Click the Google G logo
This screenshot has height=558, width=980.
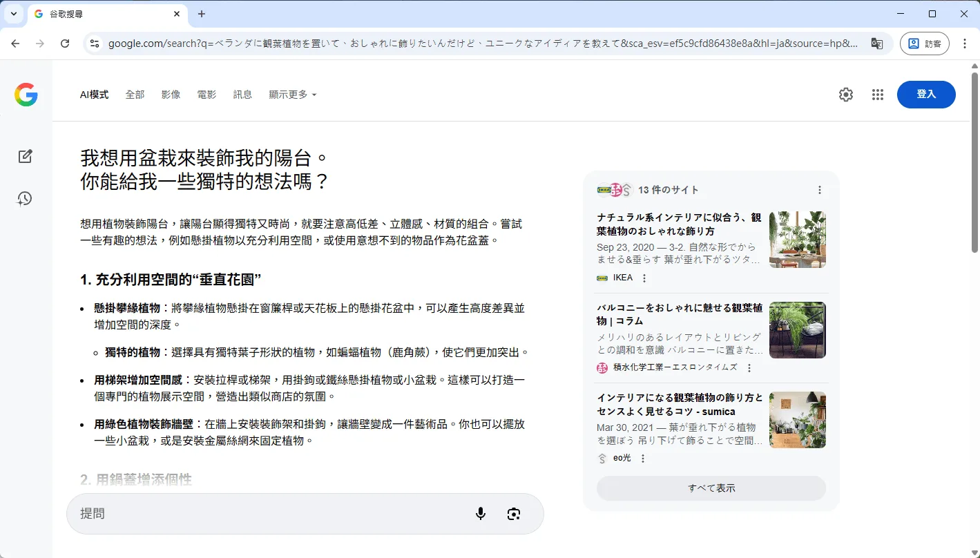(x=26, y=95)
